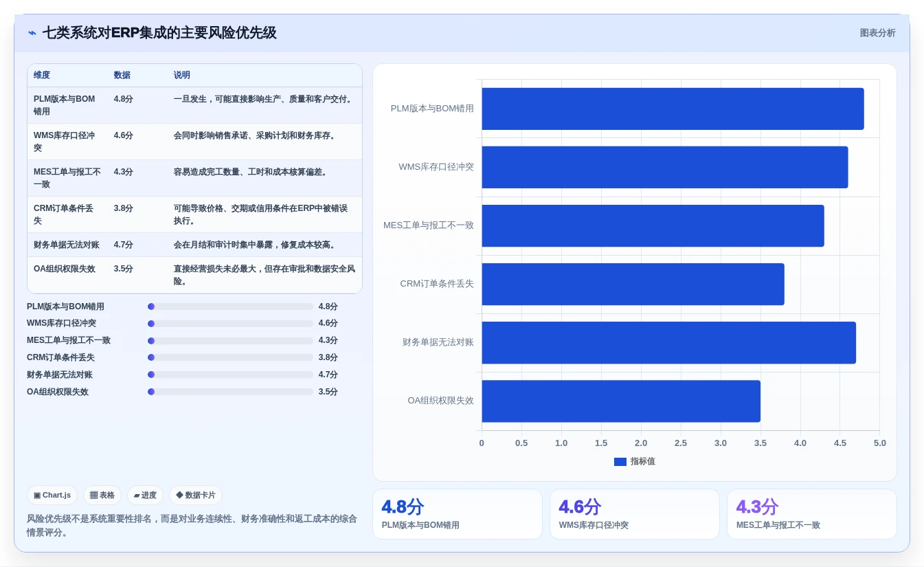Click the 4.6分 WMS data card
Image resolution: width=924 pixels, height=567 pixels.
coord(635,514)
